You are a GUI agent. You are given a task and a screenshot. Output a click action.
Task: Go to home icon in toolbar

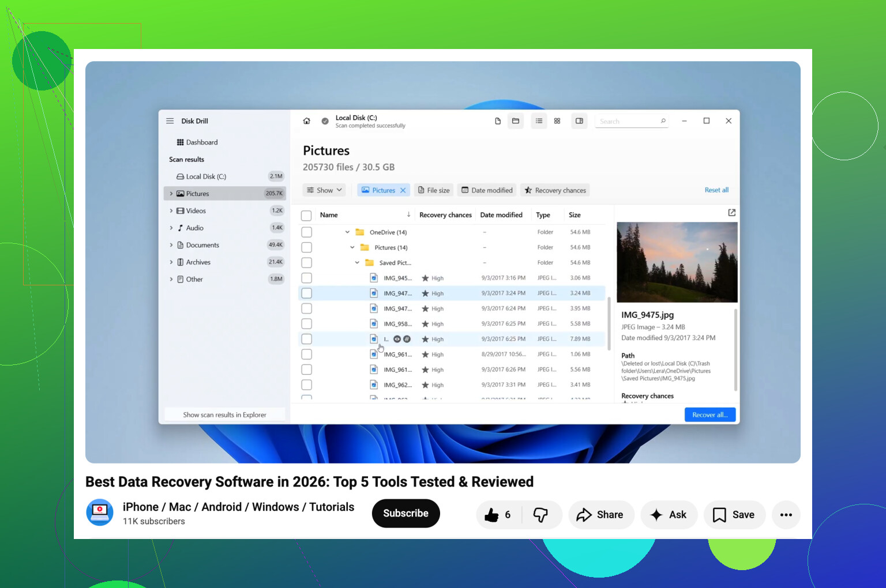[x=307, y=121]
